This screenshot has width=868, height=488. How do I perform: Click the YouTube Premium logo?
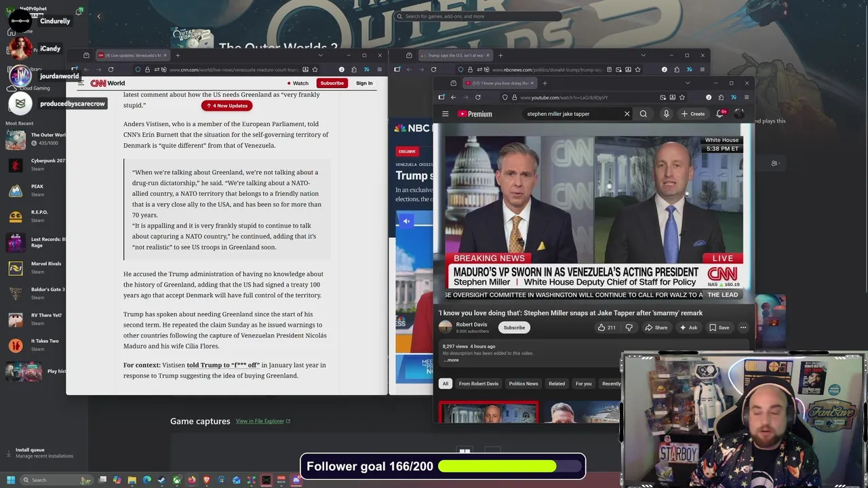tap(475, 114)
